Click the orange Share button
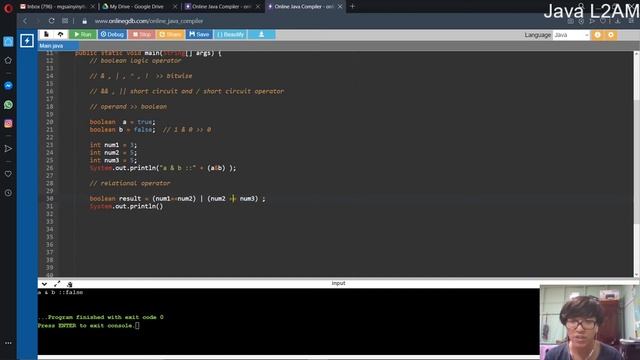Viewport: 640px width, 360px height. [x=170, y=35]
